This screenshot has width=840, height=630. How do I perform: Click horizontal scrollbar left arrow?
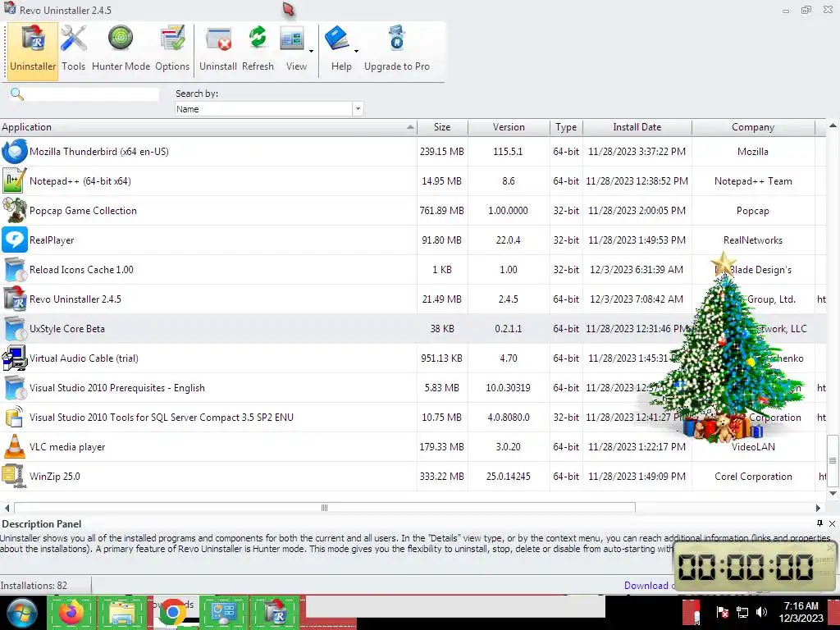7,507
